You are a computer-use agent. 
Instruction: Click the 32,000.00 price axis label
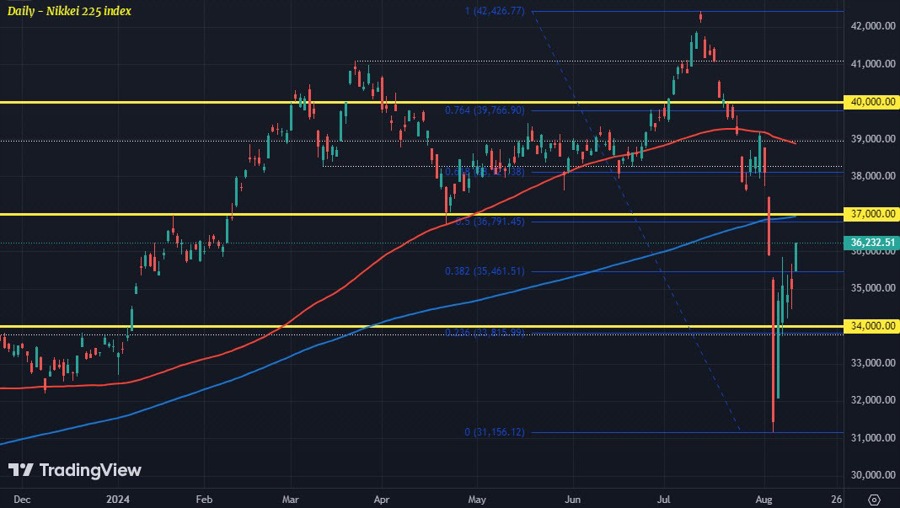point(873,400)
